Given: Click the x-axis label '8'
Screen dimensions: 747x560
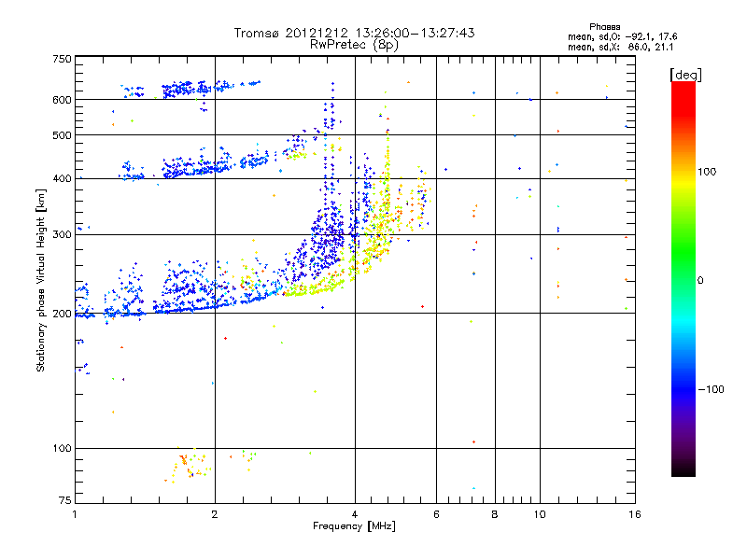Looking at the screenshot, I should click(x=495, y=514).
